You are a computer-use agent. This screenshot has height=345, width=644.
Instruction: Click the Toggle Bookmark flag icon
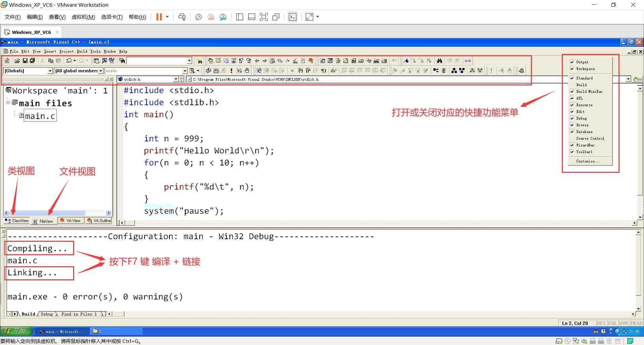(x=406, y=61)
